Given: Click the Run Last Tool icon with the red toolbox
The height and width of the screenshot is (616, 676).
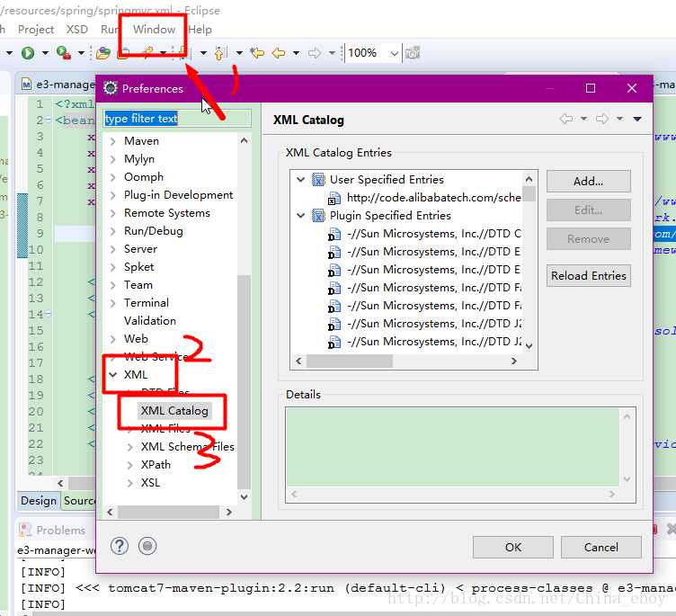Looking at the screenshot, I should pos(63,53).
